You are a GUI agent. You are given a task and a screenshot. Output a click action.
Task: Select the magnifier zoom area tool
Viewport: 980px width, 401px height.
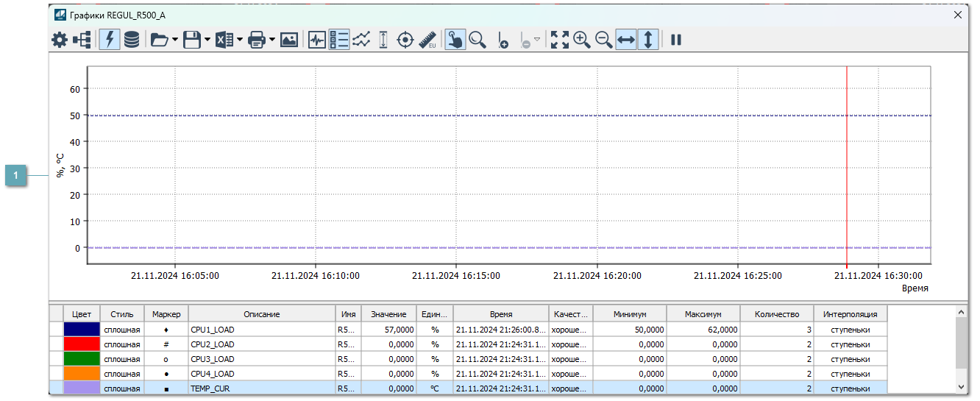coord(477,40)
